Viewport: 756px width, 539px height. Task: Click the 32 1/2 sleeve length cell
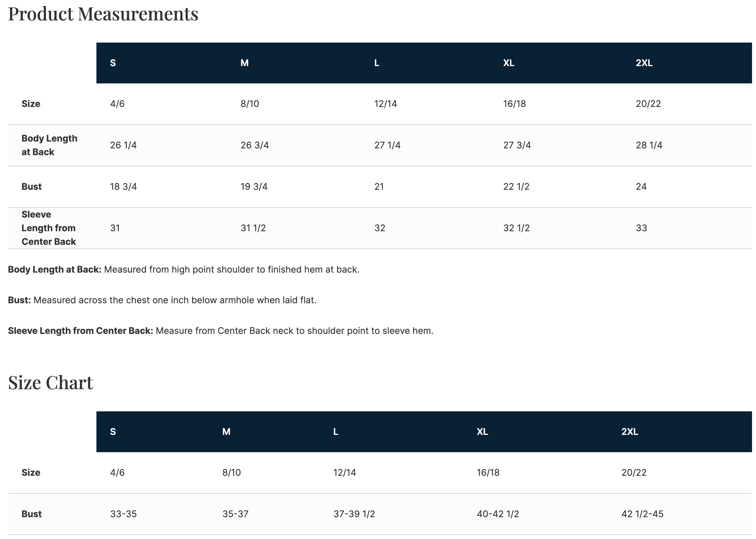[516, 228]
